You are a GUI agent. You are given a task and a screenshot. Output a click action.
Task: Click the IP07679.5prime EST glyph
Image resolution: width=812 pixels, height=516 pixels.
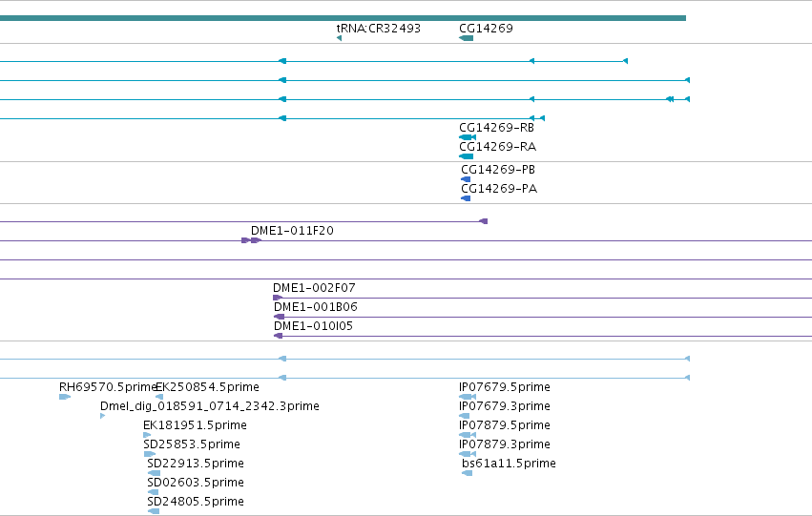[468, 397]
